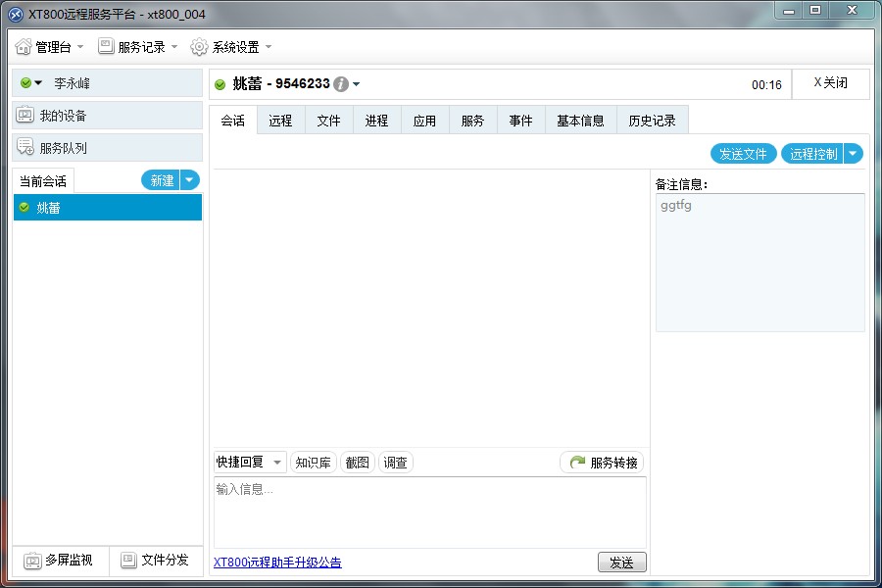Open the dropdown arrow next to 新建

coord(189,180)
